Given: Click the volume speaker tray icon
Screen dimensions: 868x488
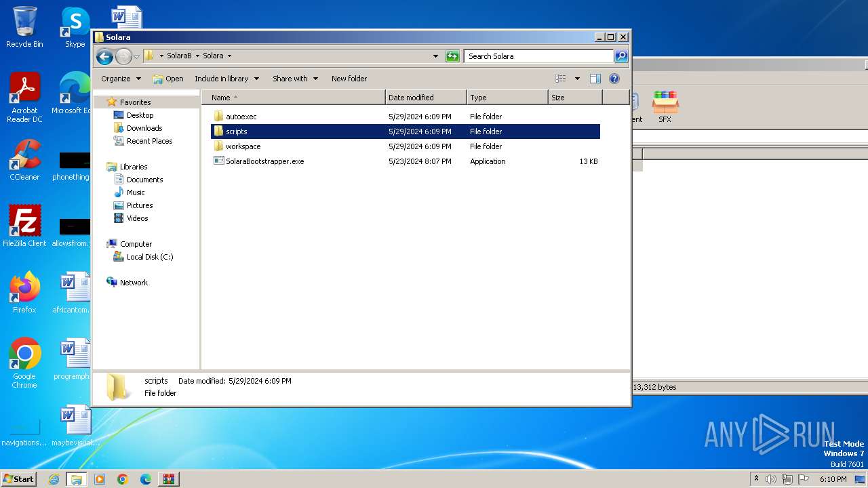Looking at the screenshot, I should 771,479.
